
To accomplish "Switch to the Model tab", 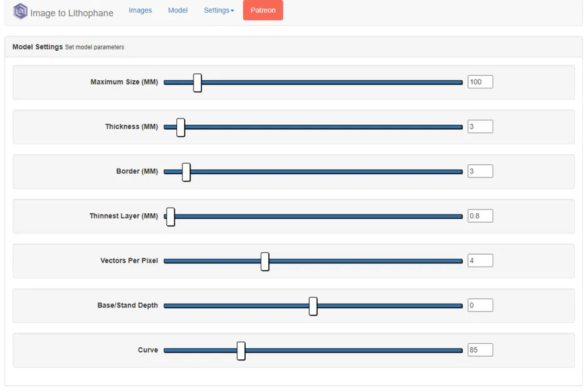I will click(177, 10).
